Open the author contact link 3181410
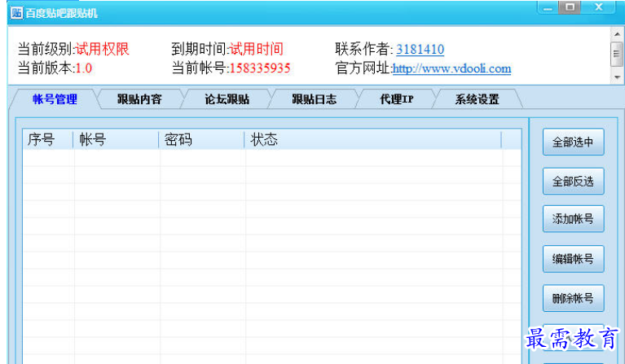625x364 pixels. 420,50
